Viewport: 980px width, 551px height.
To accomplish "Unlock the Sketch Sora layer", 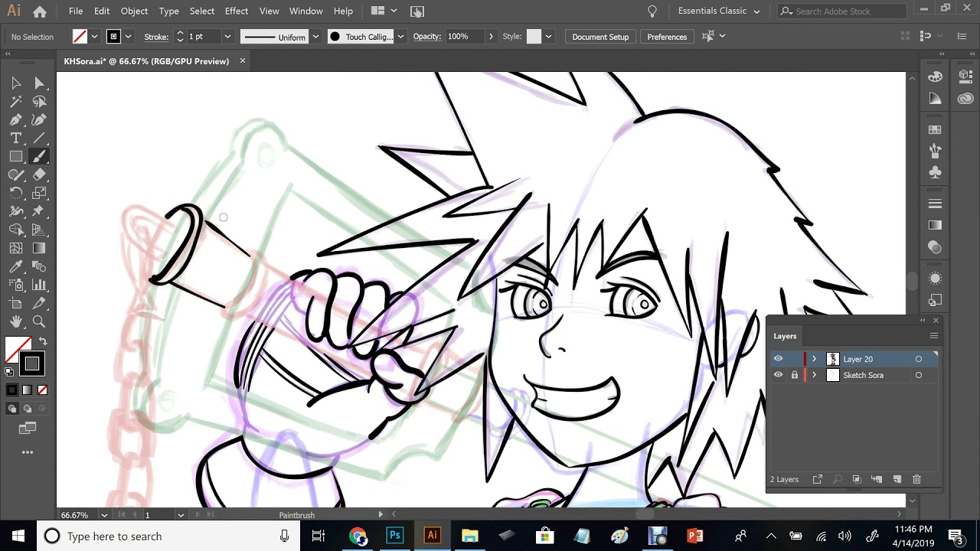I will 794,375.
